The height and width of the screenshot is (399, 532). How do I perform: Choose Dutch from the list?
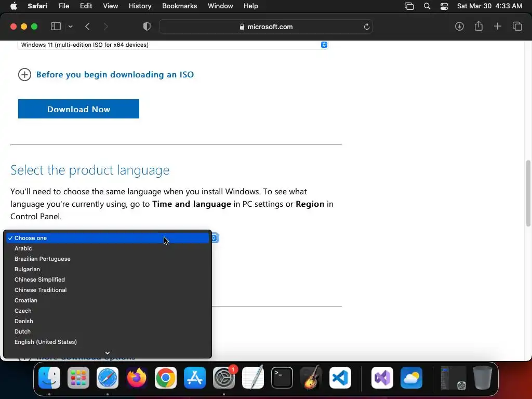(108, 331)
